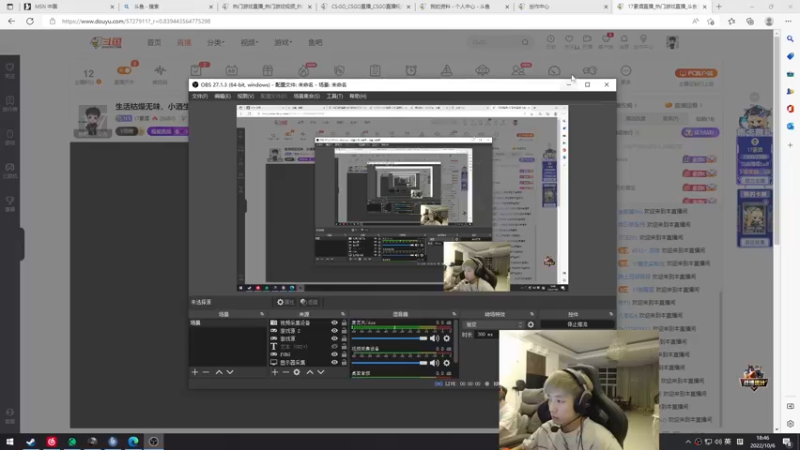The image size is (800, 450).
Task: Open Windows Start button
Action: coord(10,442)
